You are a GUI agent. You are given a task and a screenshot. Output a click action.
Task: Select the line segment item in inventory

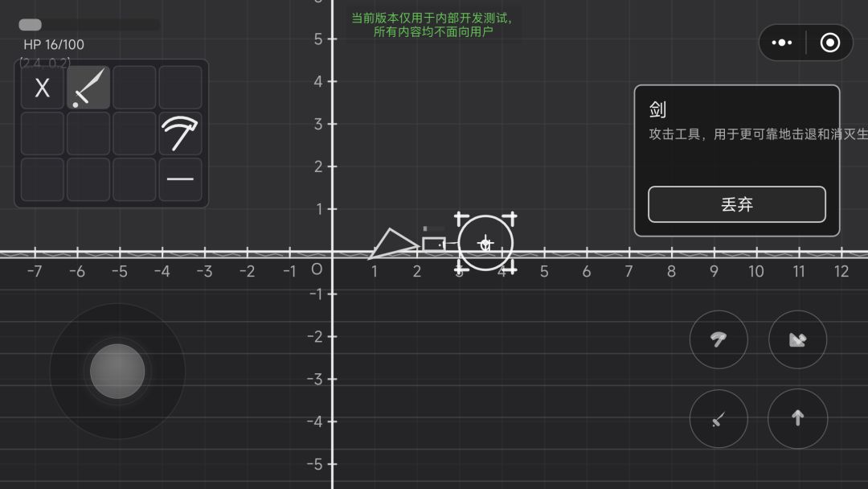(180, 179)
